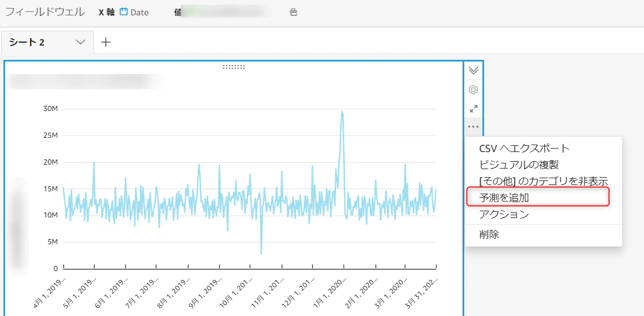Click the 8月 1, 2019 x-axis label
644x316 pixels.
pos(174,293)
